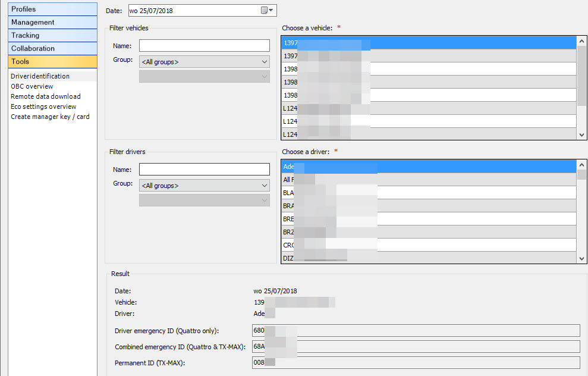The height and width of the screenshot is (376, 588).
Task: Expand the vehicle Group dropdown
Action: click(204, 62)
